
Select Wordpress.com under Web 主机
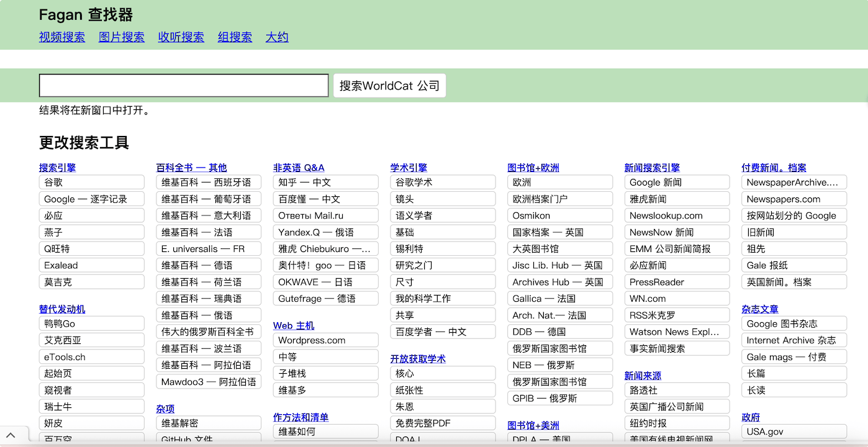click(x=325, y=340)
